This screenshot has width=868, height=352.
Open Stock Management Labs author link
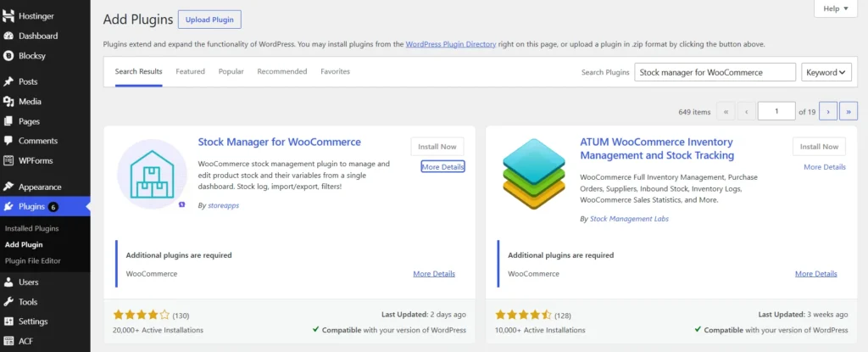pos(630,219)
